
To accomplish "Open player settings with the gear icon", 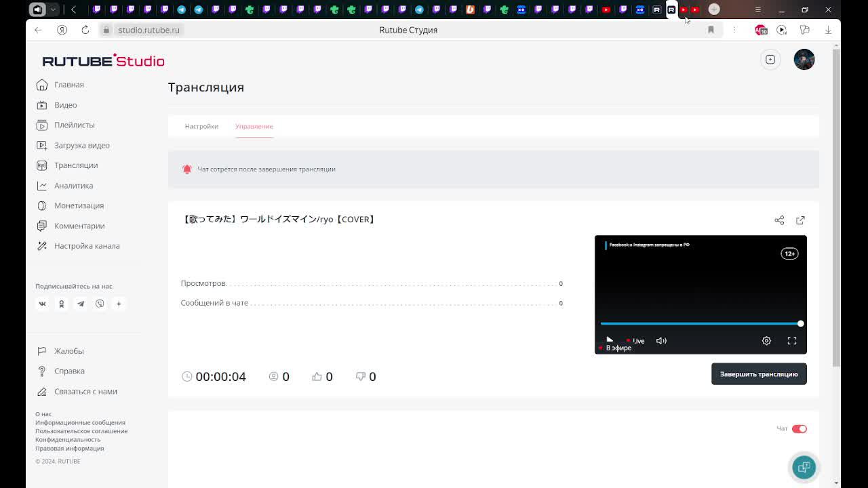I will coord(766,341).
